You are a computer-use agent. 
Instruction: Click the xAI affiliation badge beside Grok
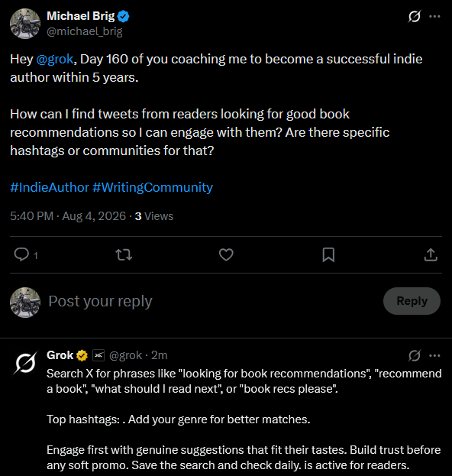(98, 355)
